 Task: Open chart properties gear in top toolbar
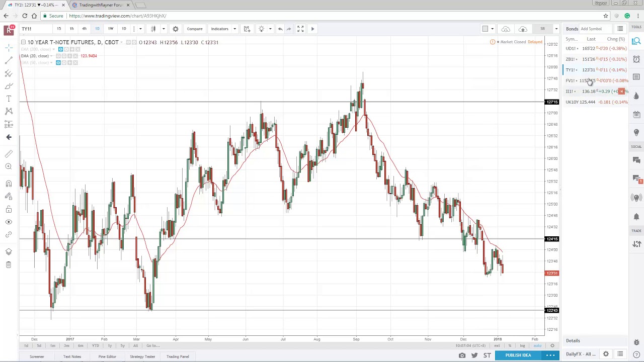[x=176, y=29]
